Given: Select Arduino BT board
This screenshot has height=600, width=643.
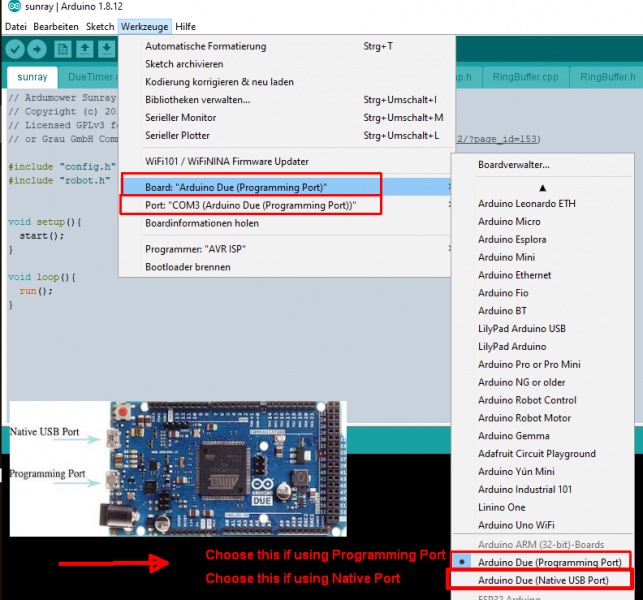Looking at the screenshot, I should click(x=543, y=311).
